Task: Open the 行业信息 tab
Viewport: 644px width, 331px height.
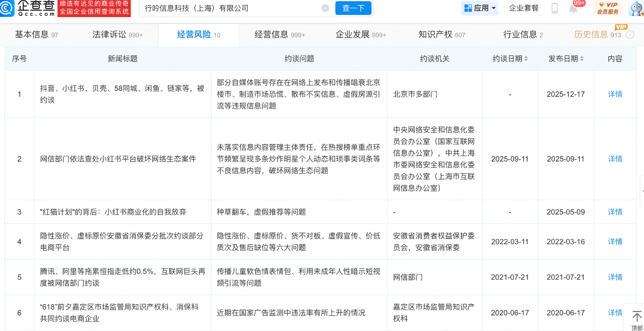Action: tap(523, 35)
